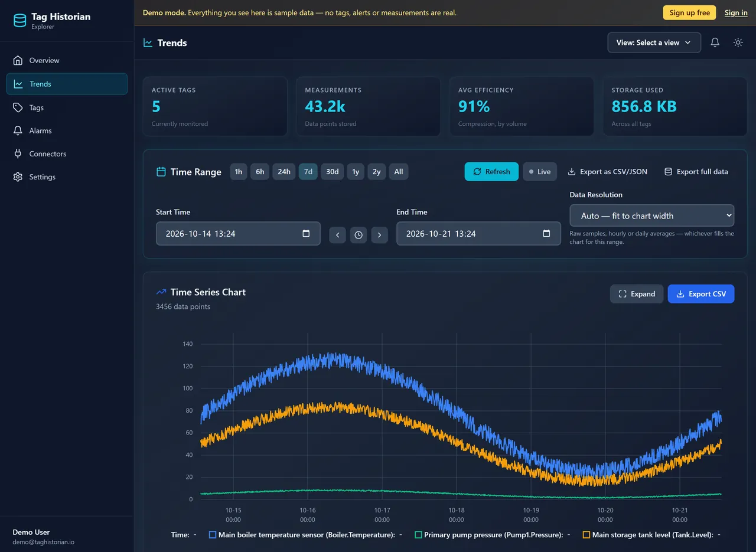Click the Export CSV button
This screenshot has width=756, height=552.
coord(701,294)
